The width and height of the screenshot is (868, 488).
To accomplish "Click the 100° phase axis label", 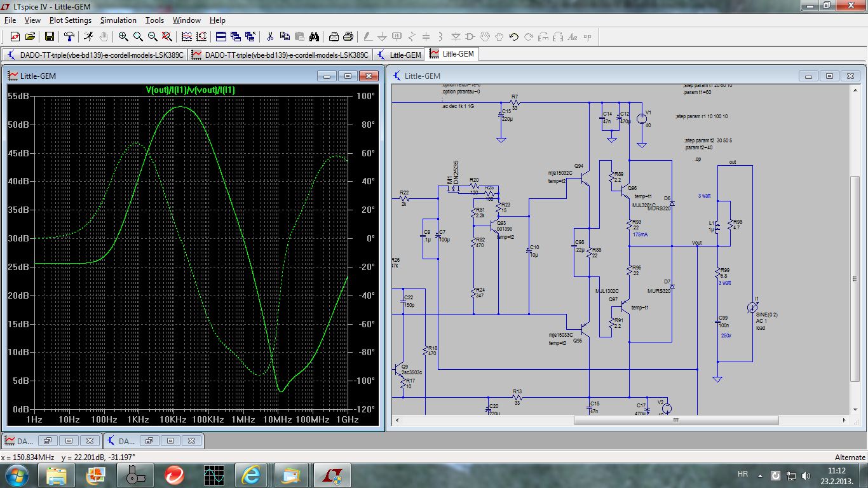I will (x=365, y=96).
